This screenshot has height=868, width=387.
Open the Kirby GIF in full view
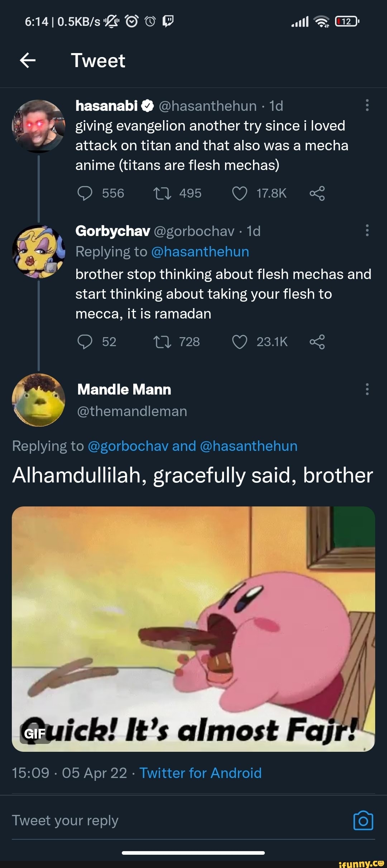pos(193,628)
